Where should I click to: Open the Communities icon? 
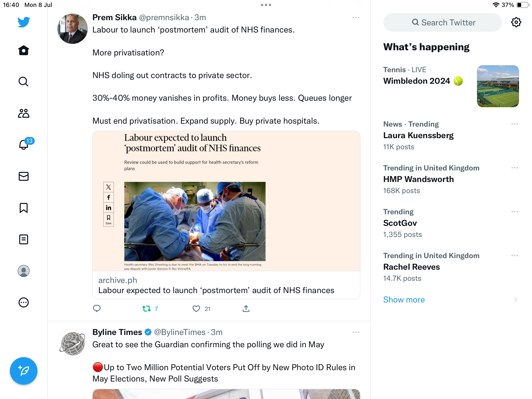24,113
